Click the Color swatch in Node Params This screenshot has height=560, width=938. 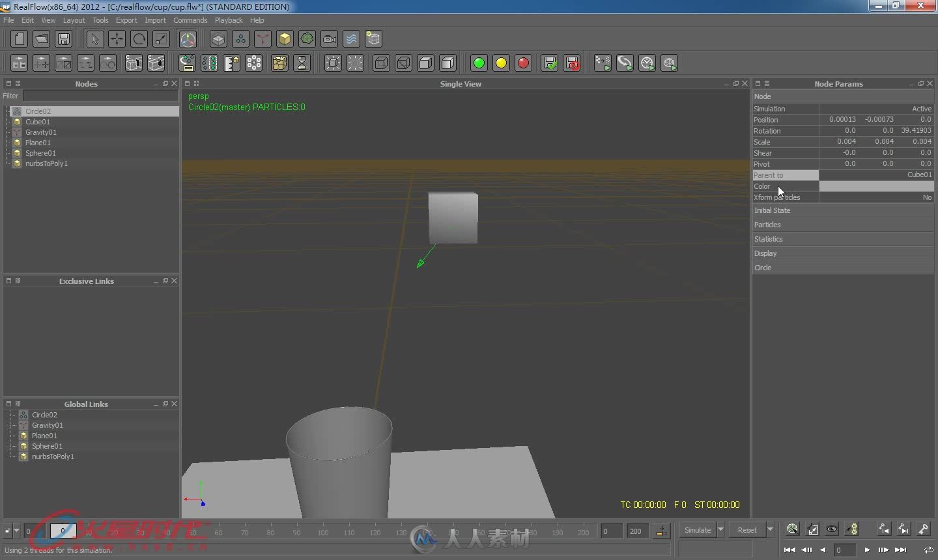876,186
